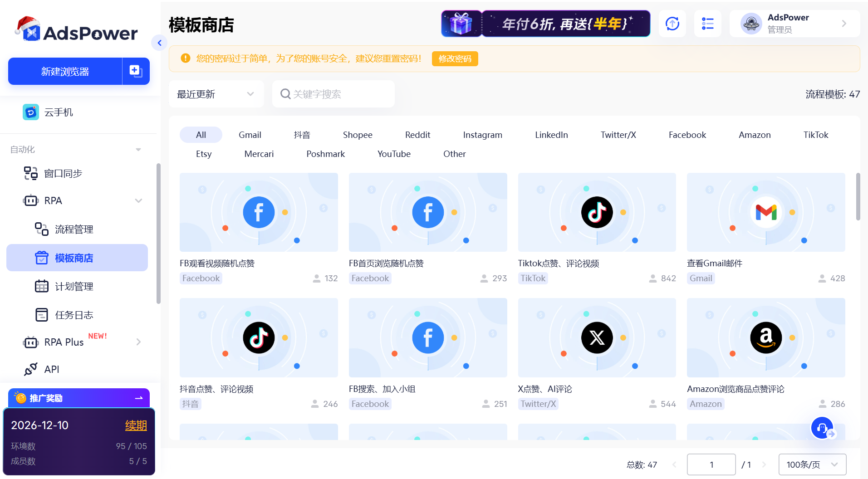Image resolution: width=868 pixels, height=479 pixels.
Task: Collapse the RPA section chevron
Action: pyautogui.click(x=138, y=200)
